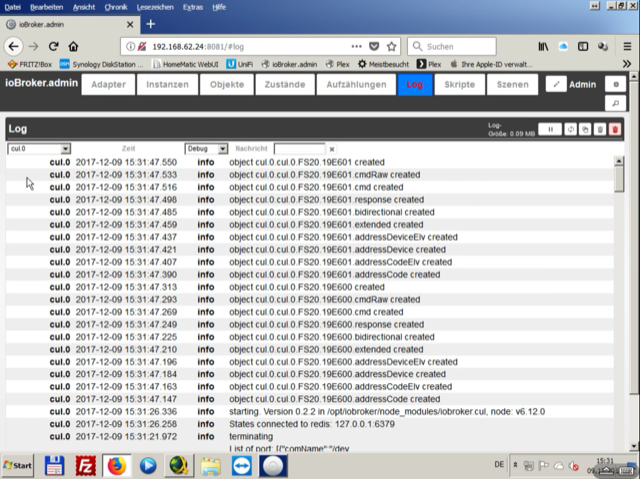Reload the page
Screen dimensions: 640x479
coord(53,47)
